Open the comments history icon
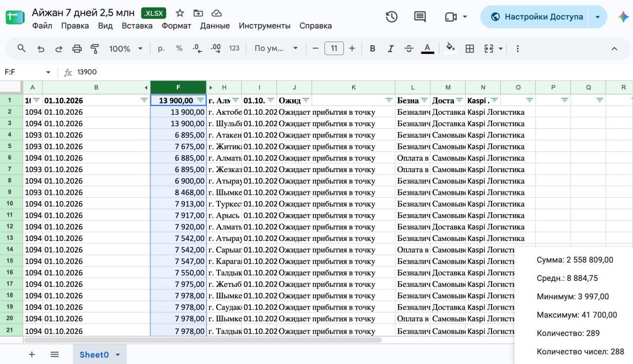Viewport: 633px width, 364px height. 420,17
